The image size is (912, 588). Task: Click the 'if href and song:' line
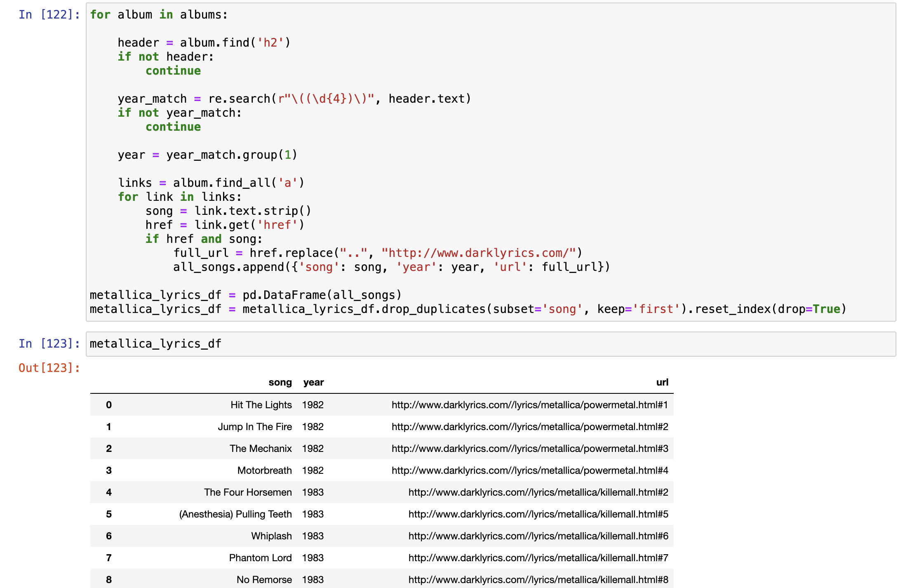204,239
